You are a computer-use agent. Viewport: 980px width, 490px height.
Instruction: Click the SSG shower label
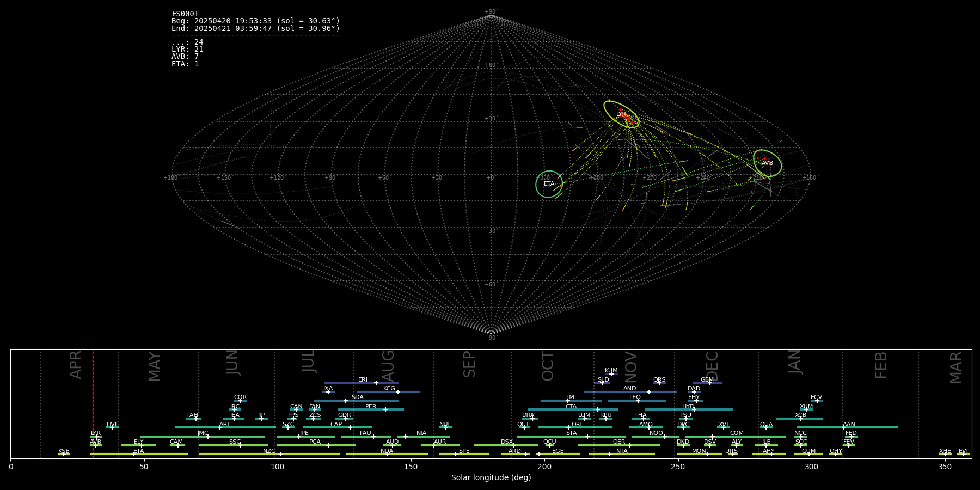(x=235, y=442)
